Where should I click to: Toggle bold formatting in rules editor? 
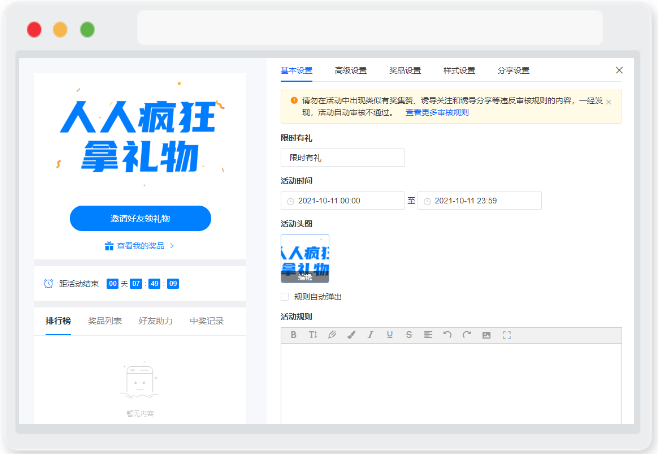293,335
